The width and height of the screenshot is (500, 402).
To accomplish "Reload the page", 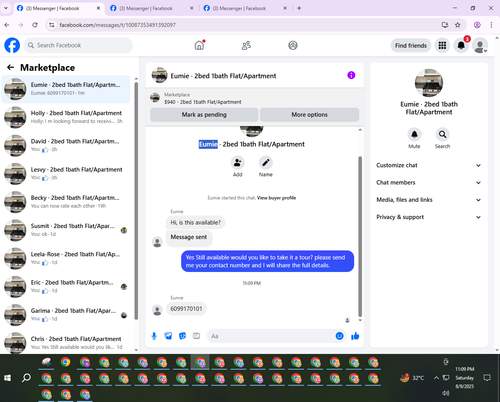I will [x=35, y=25].
